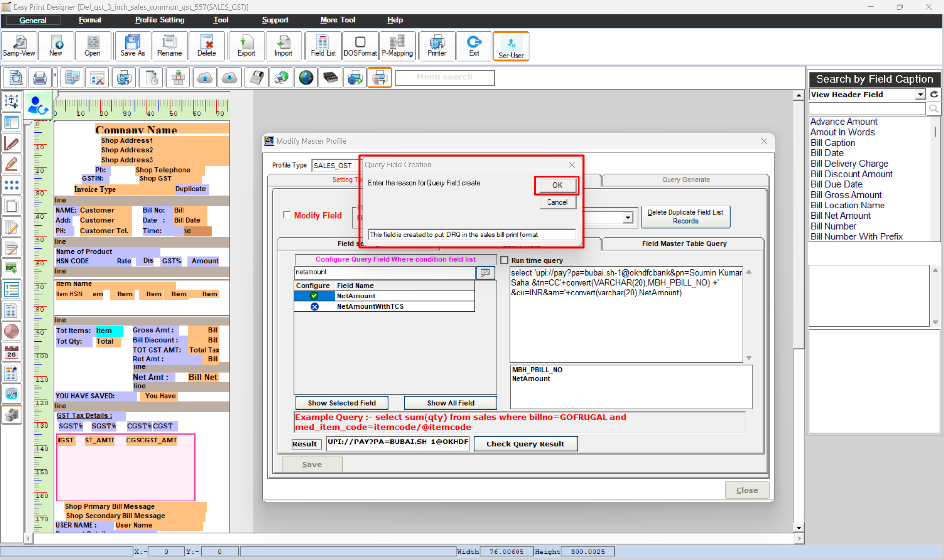Screen dimensions: 944x560
Task: Click the Export toolbar icon
Action: click(x=246, y=46)
